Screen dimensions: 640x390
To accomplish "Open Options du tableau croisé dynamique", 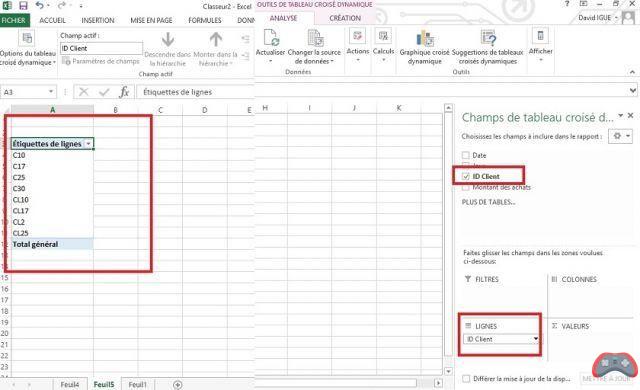I will click(x=27, y=49).
